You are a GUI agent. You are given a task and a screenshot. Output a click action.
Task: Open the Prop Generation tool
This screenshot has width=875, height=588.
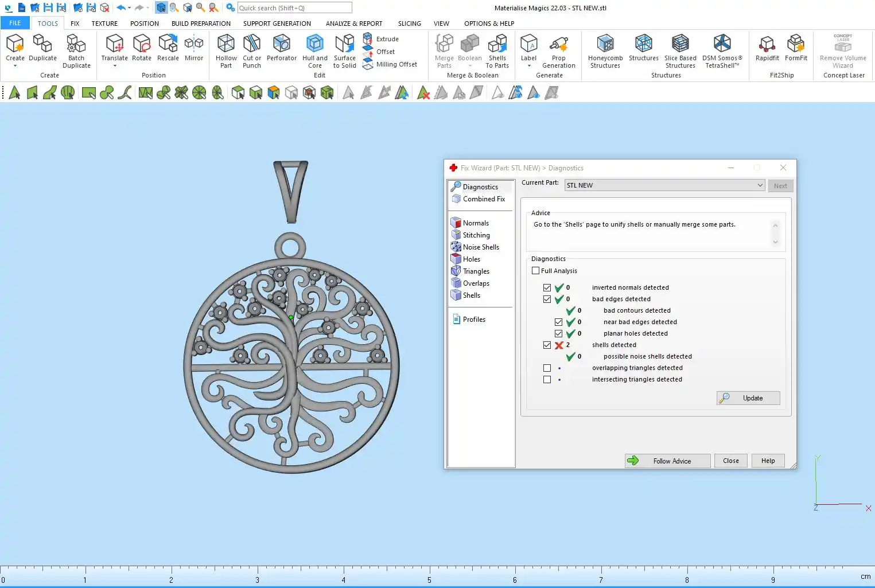558,50
